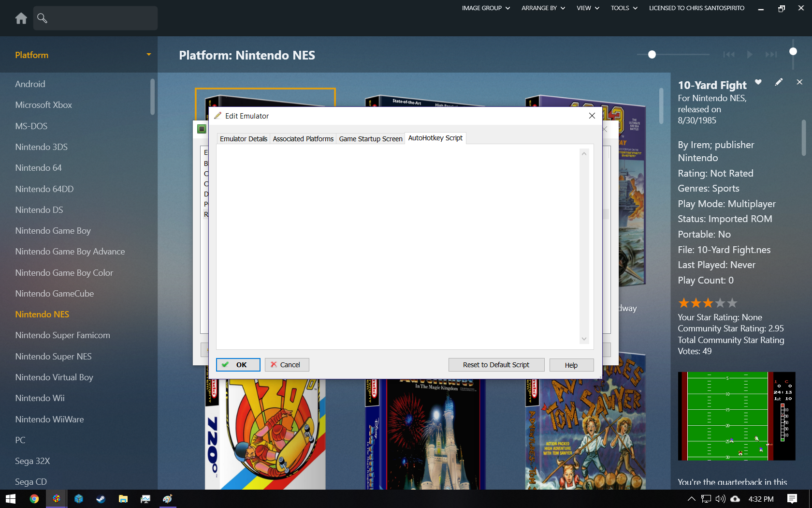Adjust the volume slider knob
Viewport: 812px width, 508px height.
point(793,51)
